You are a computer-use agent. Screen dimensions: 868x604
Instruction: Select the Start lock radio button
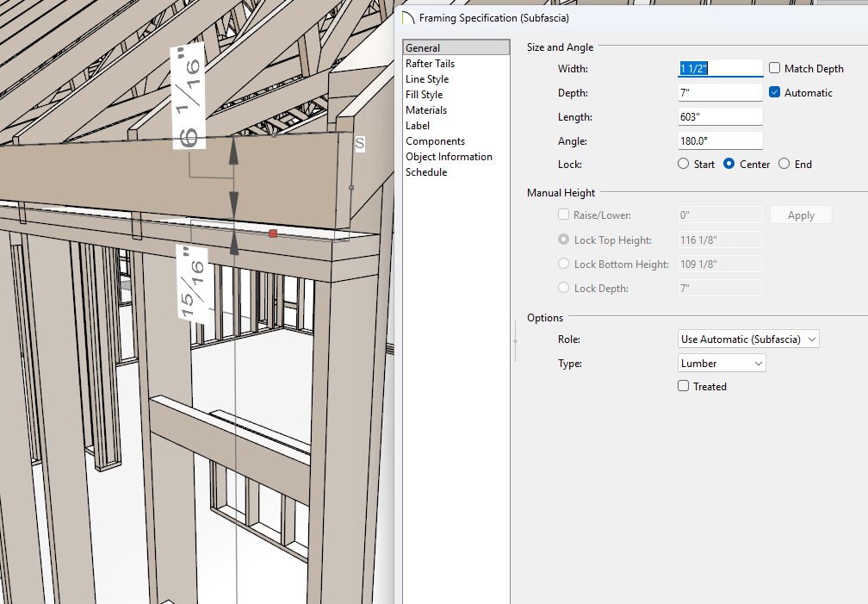[x=684, y=164]
